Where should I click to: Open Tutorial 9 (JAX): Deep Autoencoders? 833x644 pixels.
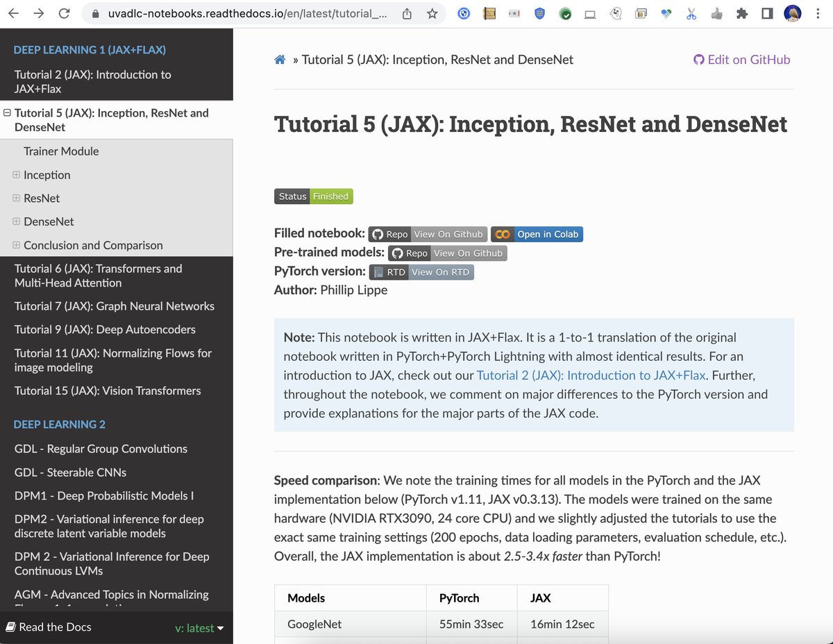(x=105, y=330)
